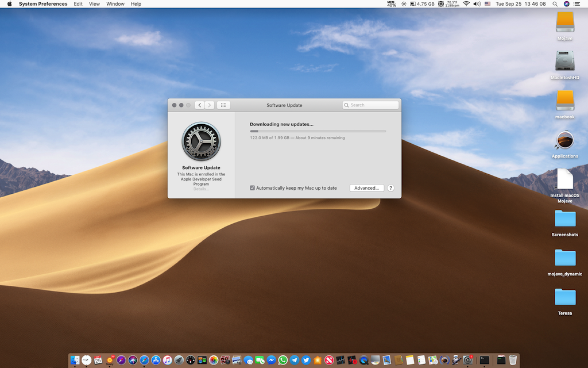Open the Advanced... options
The height and width of the screenshot is (368, 588).
pos(366,188)
